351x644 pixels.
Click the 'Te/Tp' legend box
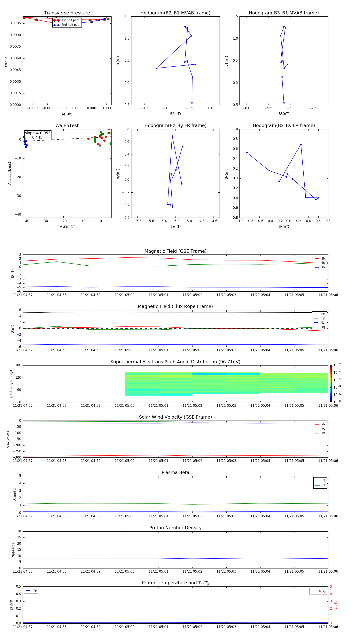click(318, 591)
